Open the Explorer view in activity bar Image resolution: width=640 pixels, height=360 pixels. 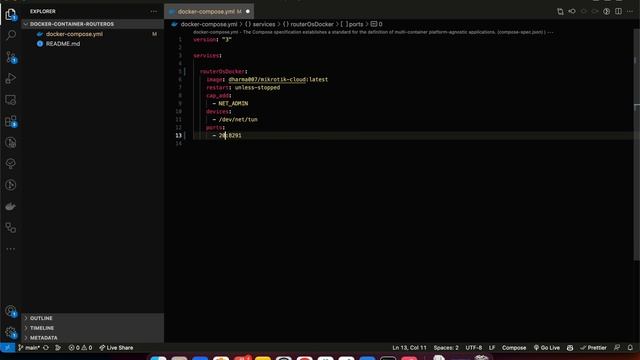click(x=11, y=15)
